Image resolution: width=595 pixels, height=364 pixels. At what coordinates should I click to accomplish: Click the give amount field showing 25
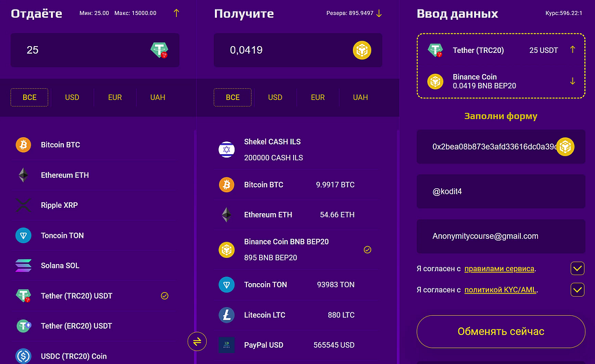[95, 50]
